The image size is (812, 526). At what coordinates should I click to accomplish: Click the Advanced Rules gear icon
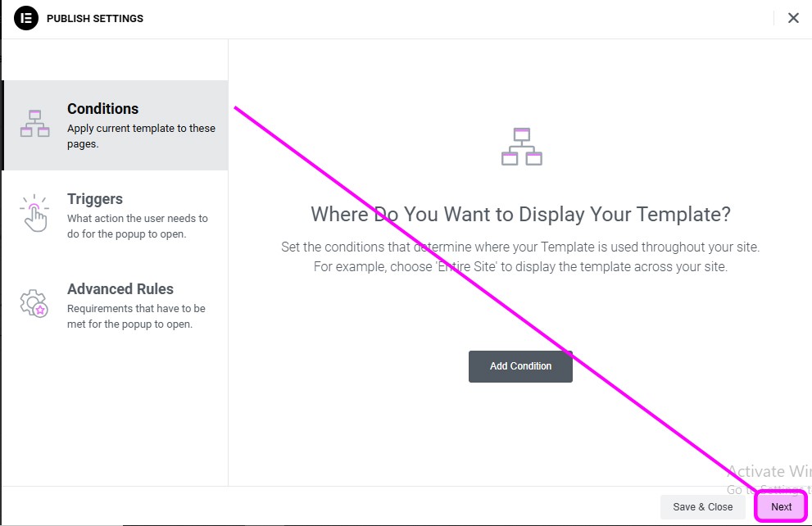click(34, 303)
